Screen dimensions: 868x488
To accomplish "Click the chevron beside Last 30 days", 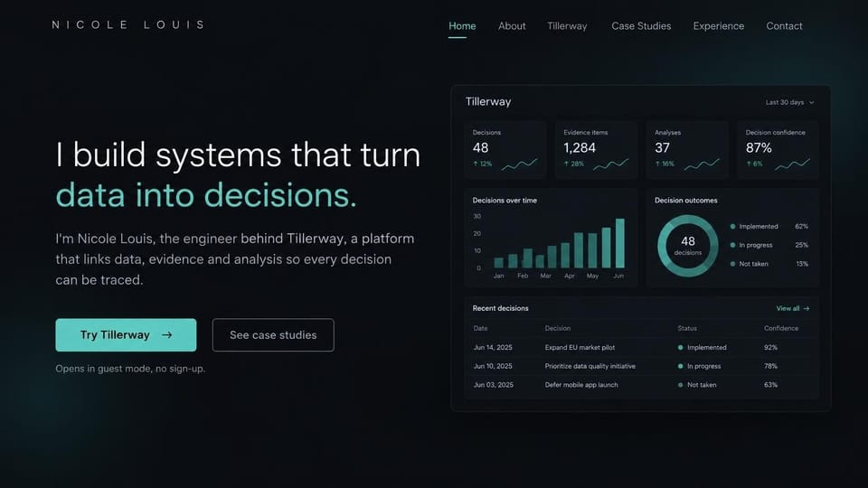I will [x=812, y=102].
